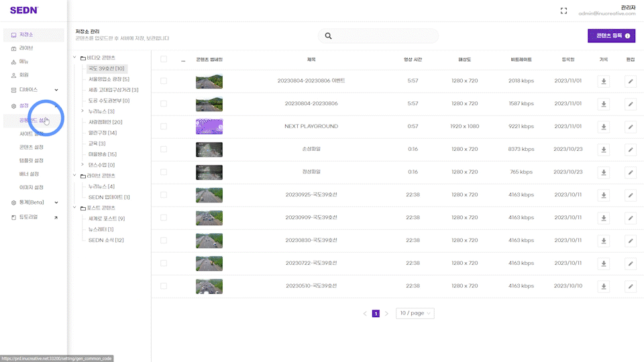Check the 20230909-국도39호선 row checkbox
Viewport: 644px width, 362px height.
click(164, 217)
